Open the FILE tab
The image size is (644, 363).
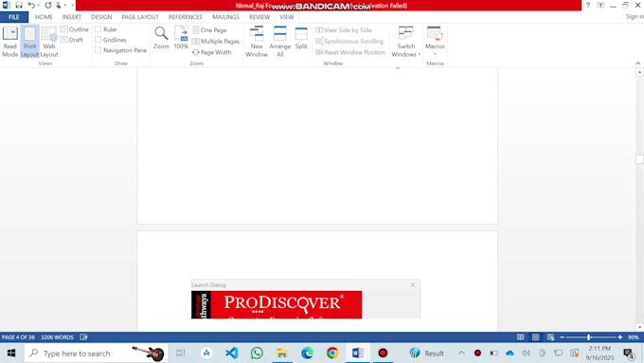coord(14,17)
